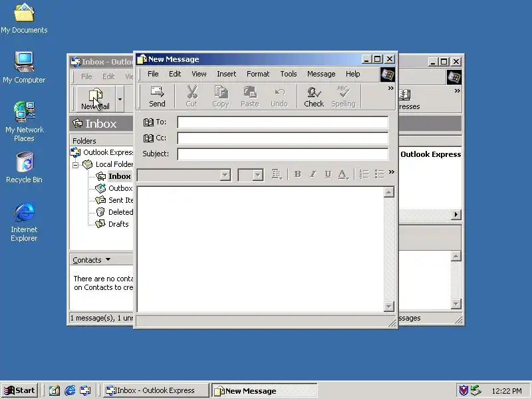The width and height of the screenshot is (532, 399).
Task: Click message body scroll down arrow
Action: click(389, 307)
